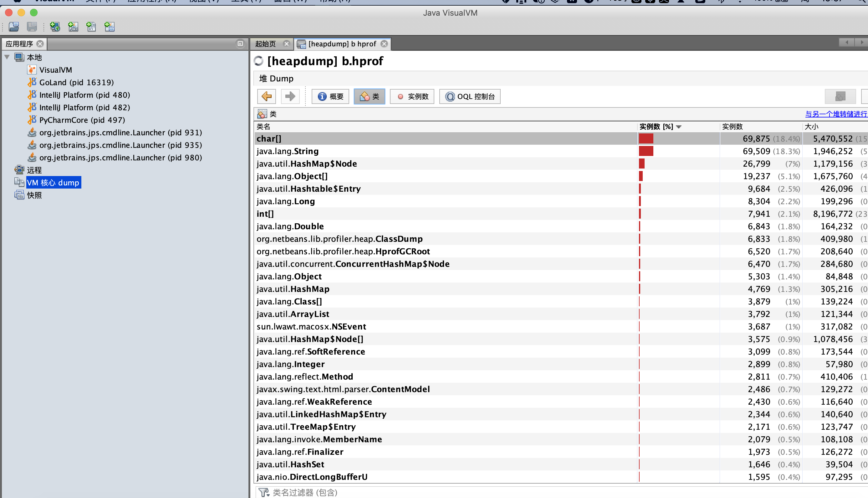The image size is (868, 498).
Task: Minimize the applications panel
Action: point(240,44)
